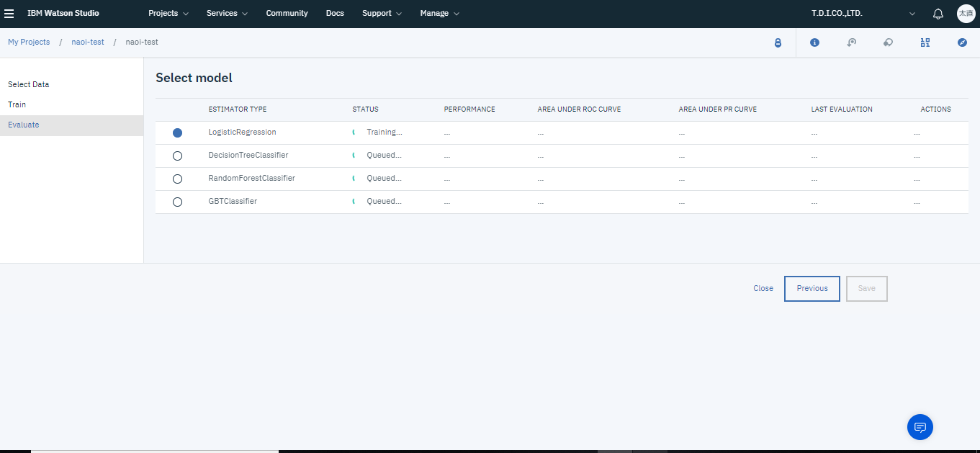Click the Previous button
980x453 pixels.
[812, 289]
